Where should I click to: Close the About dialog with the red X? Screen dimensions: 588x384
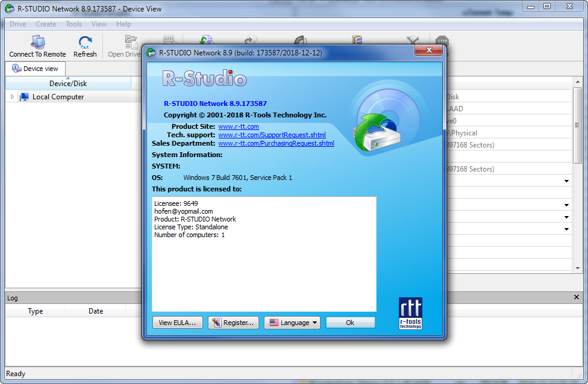pyautogui.click(x=429, y=50)
